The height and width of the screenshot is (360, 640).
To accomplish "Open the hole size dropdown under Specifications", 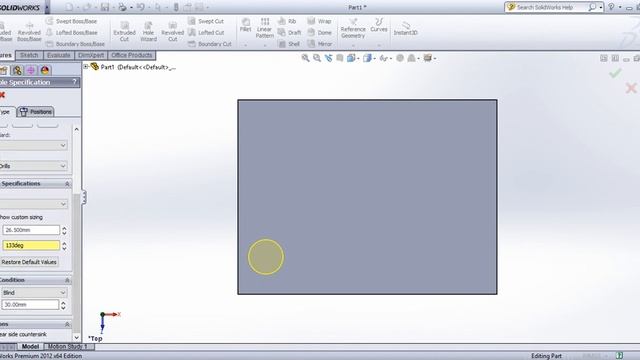I will tap(33, 204).
